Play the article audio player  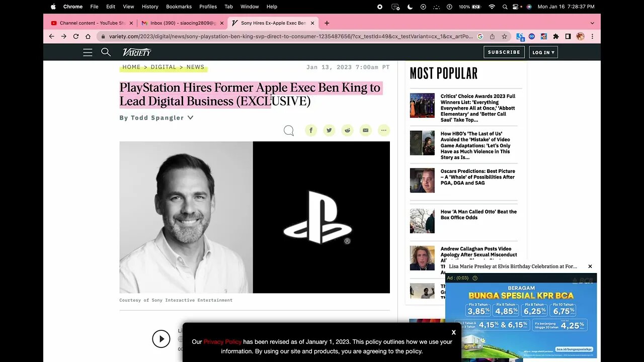point(161,339)
